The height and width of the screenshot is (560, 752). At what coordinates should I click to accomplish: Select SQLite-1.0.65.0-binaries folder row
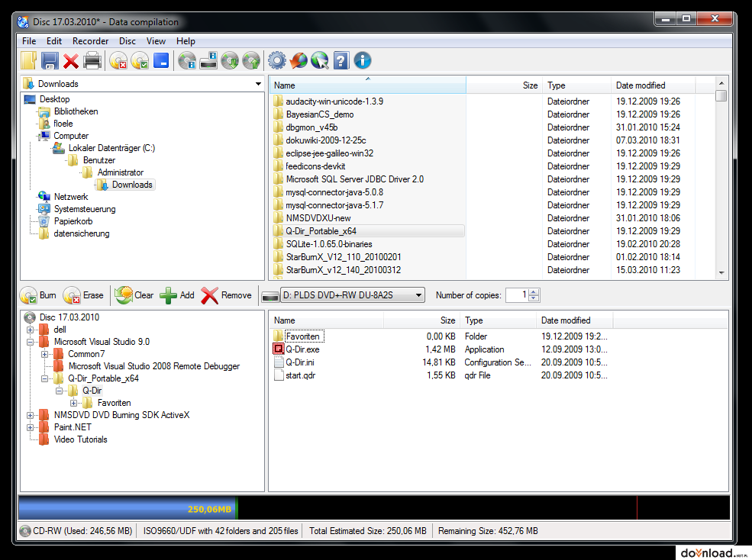329,244
